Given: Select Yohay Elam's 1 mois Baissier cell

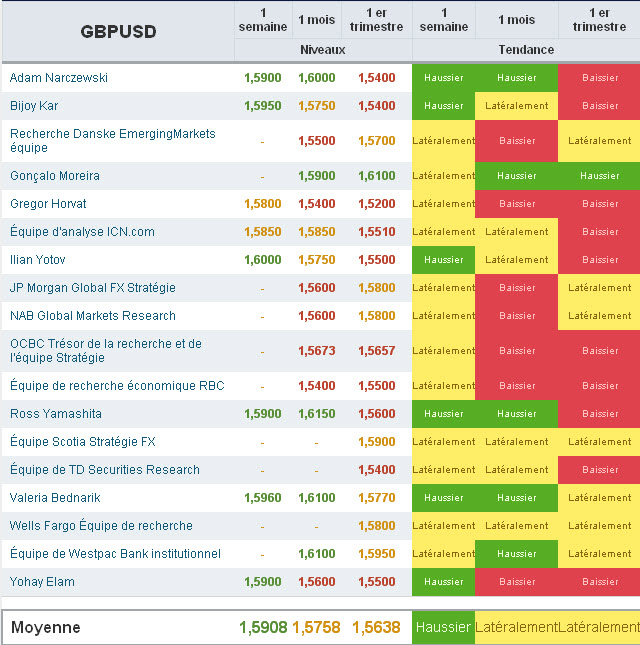Looking at the screenshot, I should click(x=517, y=582).
